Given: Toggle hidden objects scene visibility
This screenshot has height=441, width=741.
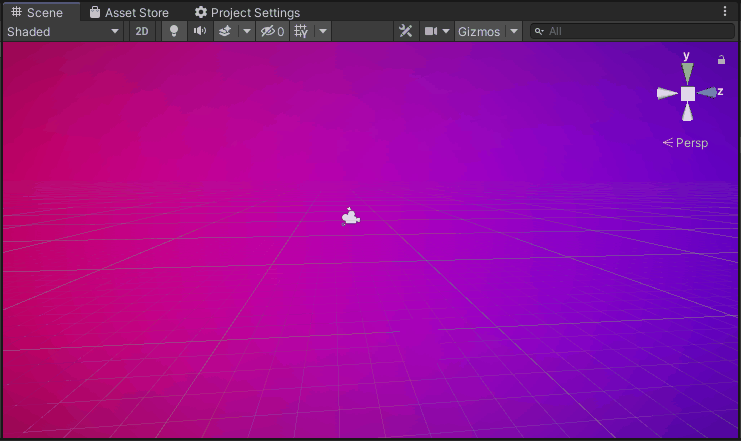Looking at the screenshot, I should pos(272,31).
